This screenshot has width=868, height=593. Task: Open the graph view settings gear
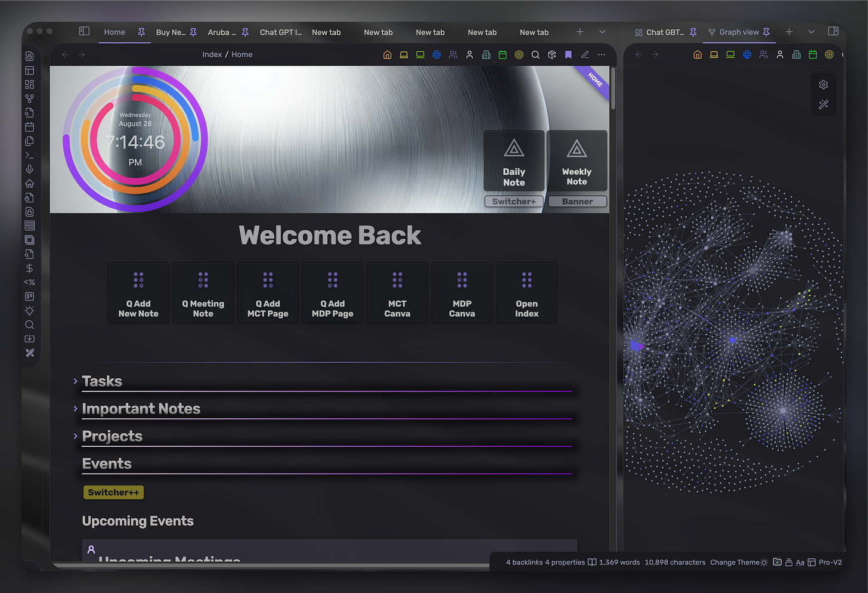(x=823, y=85)
